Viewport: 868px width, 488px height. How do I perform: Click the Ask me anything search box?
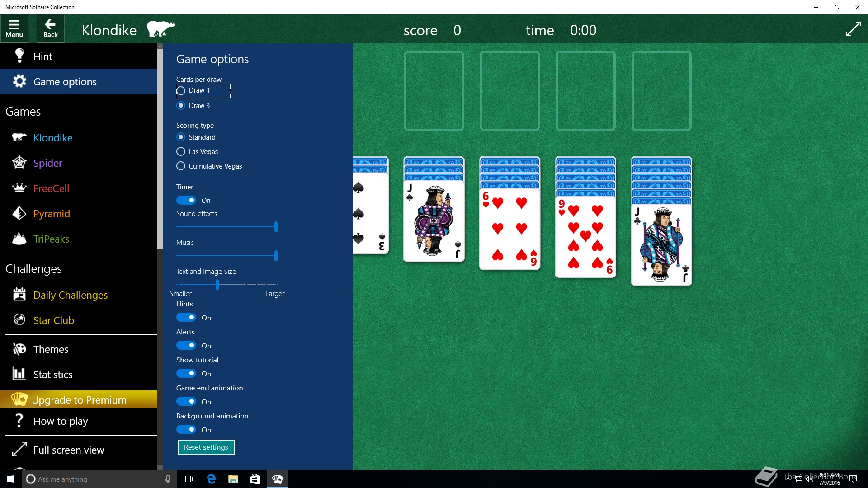tap(99, 479)
